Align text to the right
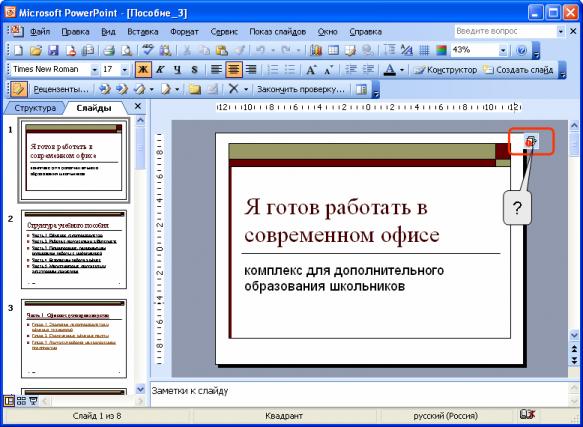583x427 pixels. pos(251,70)
